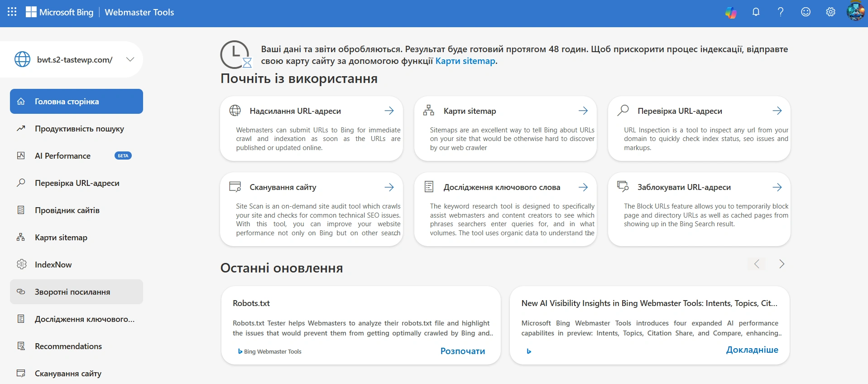868x384 pixels.
Task: Open the notifications bell
Action: pyautogui.click(x=756, y=12)
